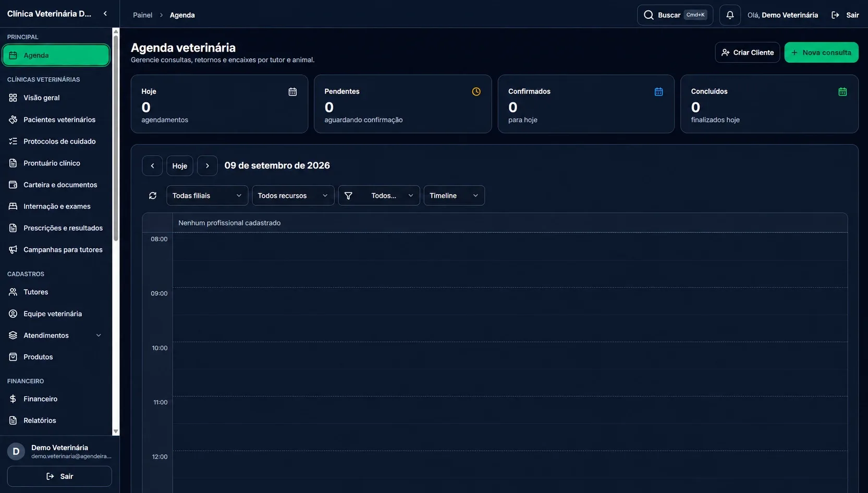Viewport: 868px width, 493px height.
Task: Follow the Painel breadcrumb link
Action: 142,15
